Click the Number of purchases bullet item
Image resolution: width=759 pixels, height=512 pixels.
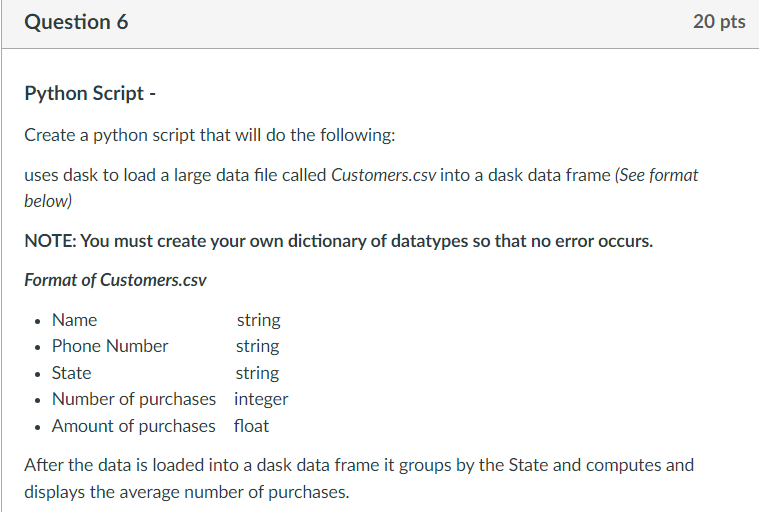coord(133,399)
